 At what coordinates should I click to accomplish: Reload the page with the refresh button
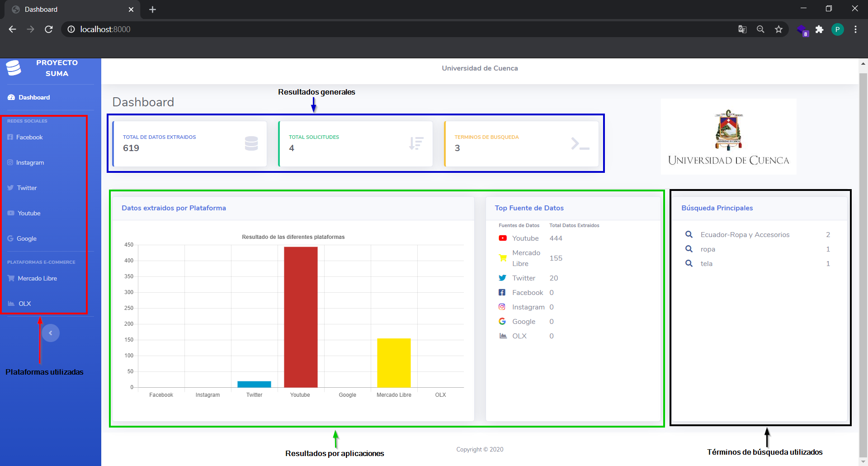tap(49, 29)
